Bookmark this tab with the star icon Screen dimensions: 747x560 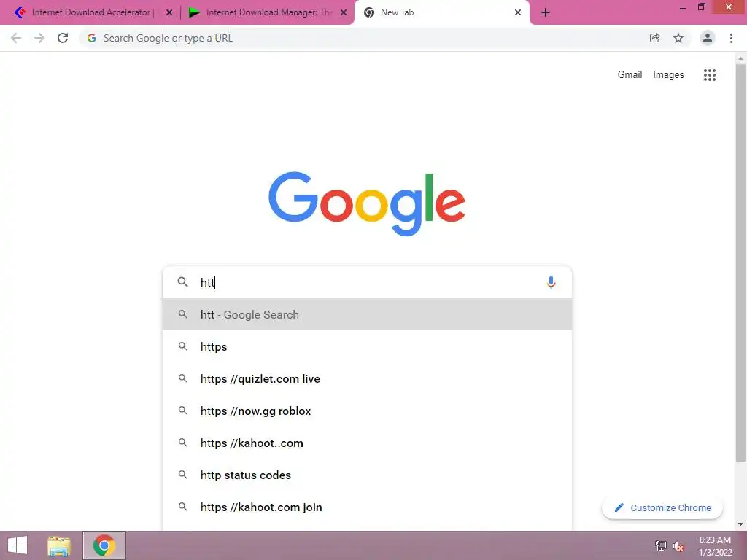pyautogui.click(x=678, y=38)
